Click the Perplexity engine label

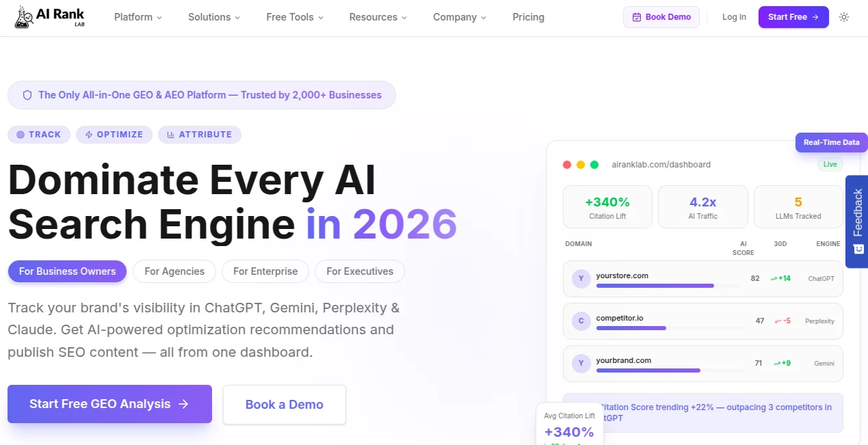[819, 321]
